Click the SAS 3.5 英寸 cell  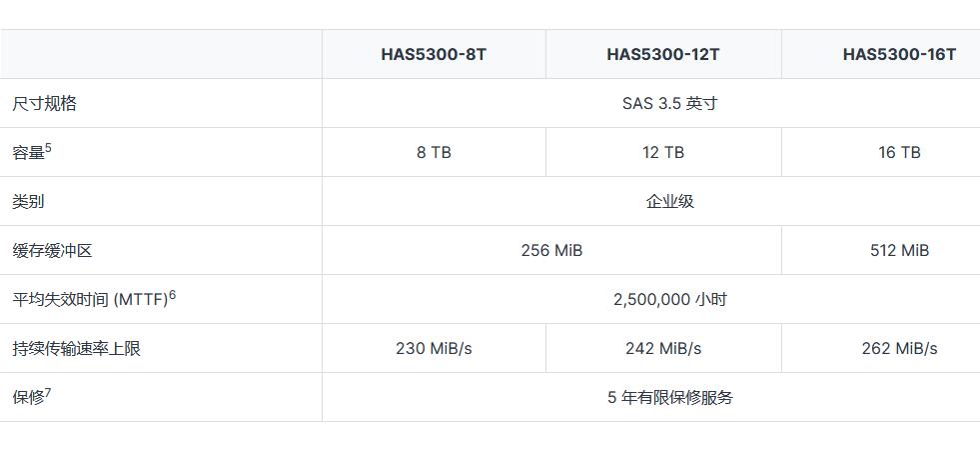point(669,103)
